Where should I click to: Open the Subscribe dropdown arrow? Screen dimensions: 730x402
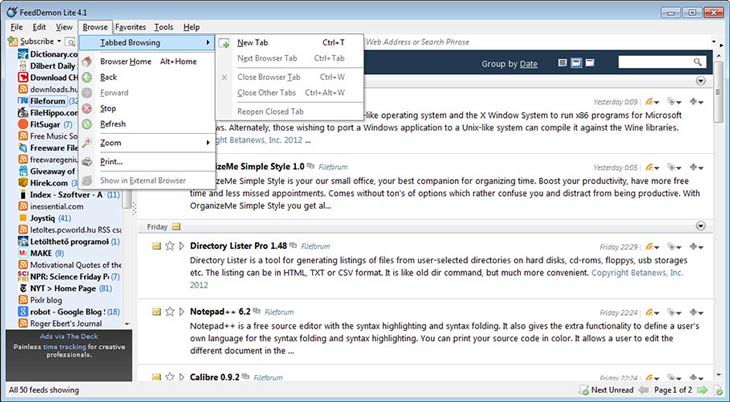pyautogui.click(x=57, y=42)
